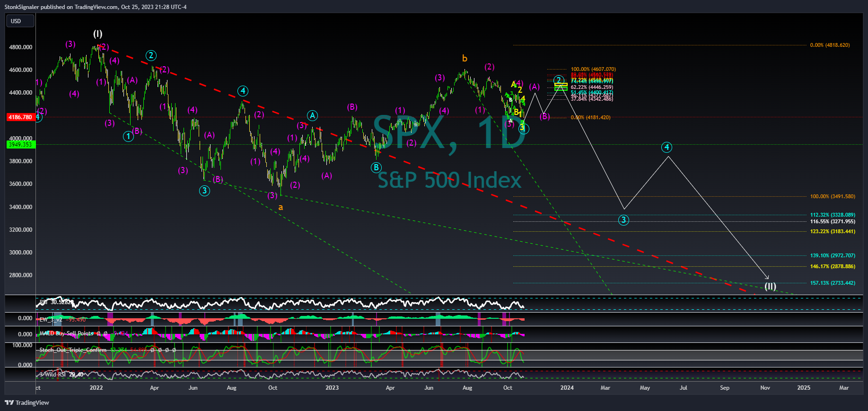
Task: Click the 139.10% (2972.707) level label
Action: [833, 256]
